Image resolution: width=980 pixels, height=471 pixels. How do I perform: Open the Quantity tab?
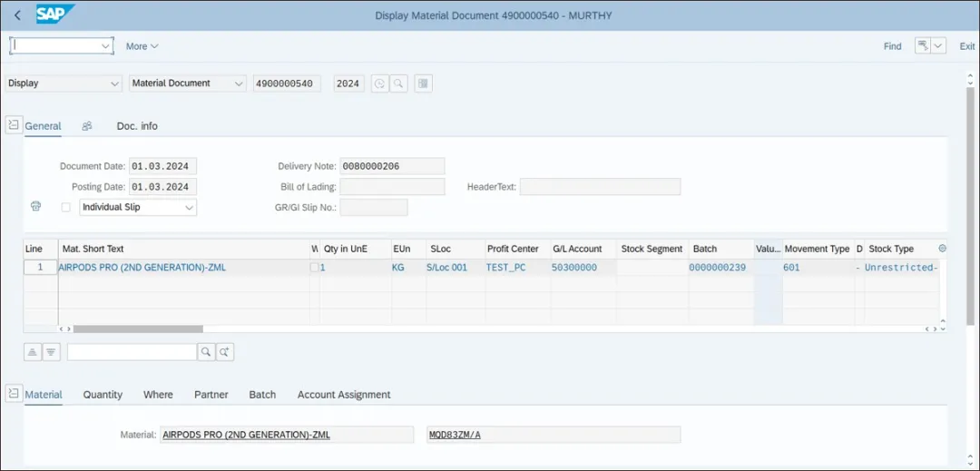click(103, 395)
